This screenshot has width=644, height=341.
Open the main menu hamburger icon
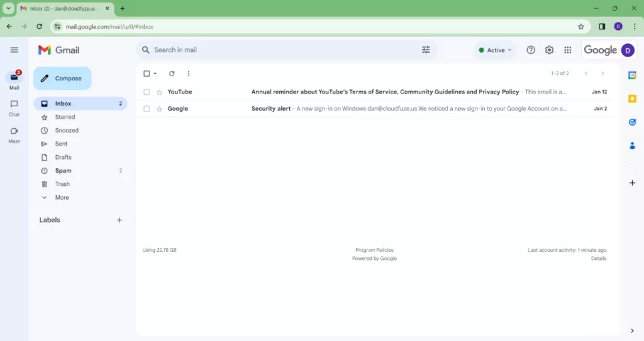pyautogui.click(x=14, y=50)
